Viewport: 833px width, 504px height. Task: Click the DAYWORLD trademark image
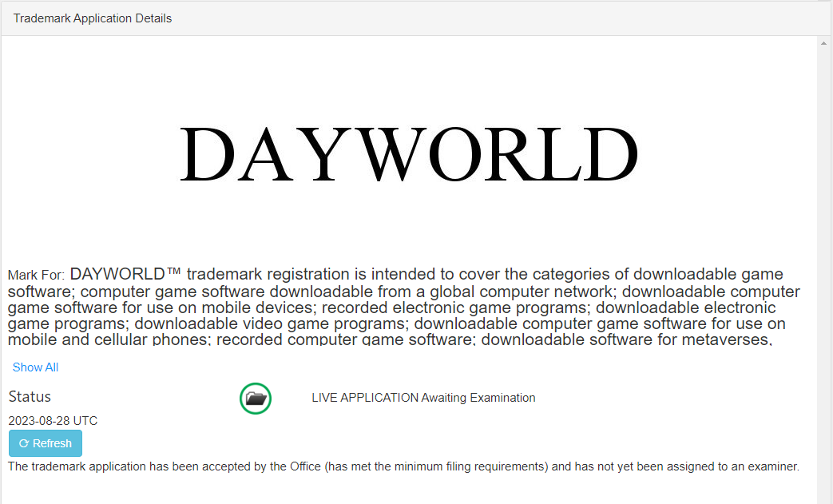[x=409, y=154]
